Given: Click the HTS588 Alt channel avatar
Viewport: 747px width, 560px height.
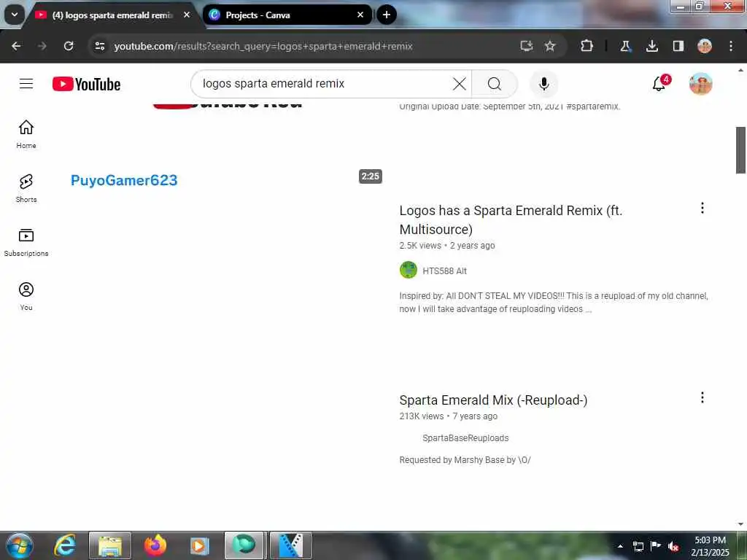Looking at the screenshot, I should coord(409,270).
